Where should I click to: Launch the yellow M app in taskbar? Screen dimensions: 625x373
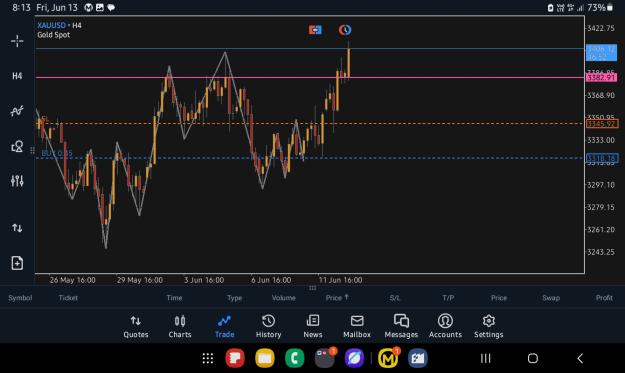pyautogui.click(x=388, y=358)
